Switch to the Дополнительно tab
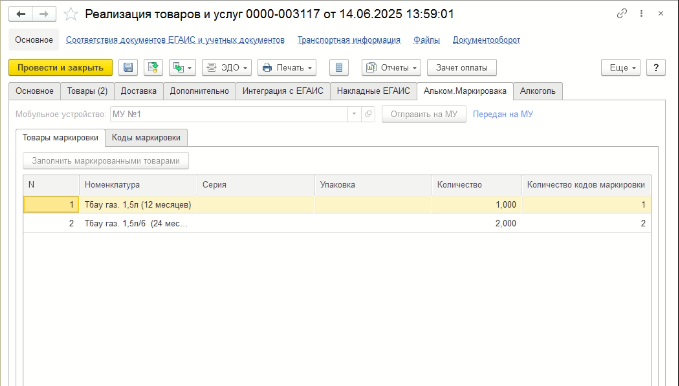 click(x=199, y=91)
